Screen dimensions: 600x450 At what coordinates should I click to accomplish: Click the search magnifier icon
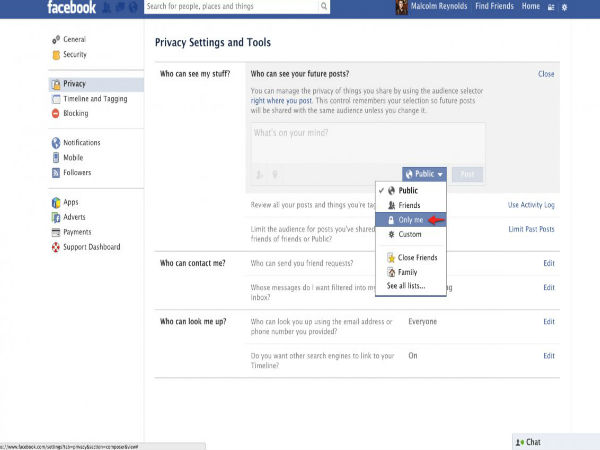click(324, 6)
